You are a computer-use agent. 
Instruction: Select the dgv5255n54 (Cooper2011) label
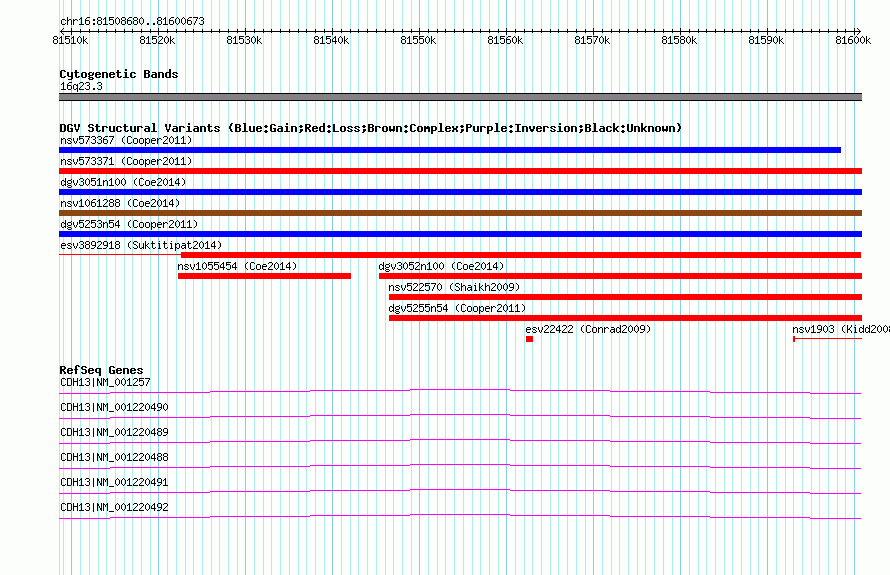[x=457, y=308]
